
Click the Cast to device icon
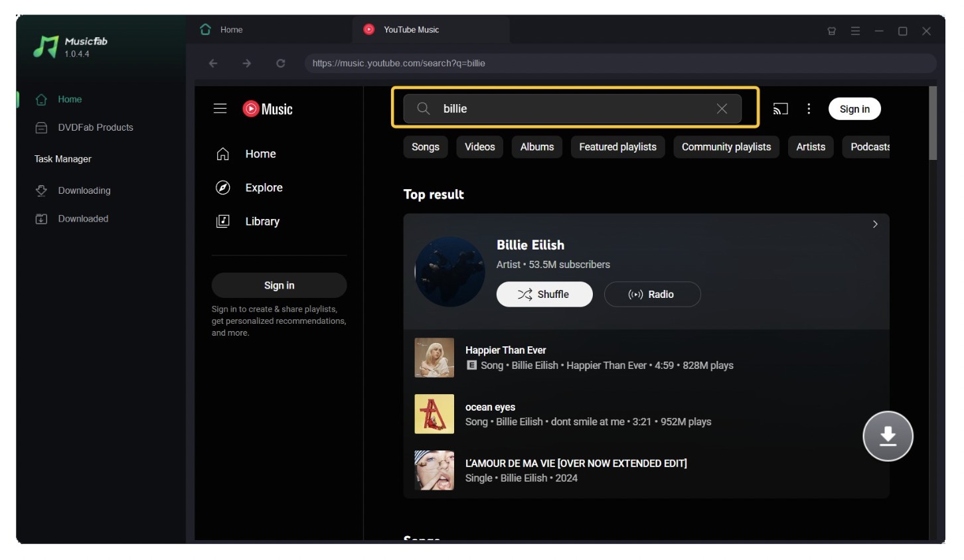point(781,109)
